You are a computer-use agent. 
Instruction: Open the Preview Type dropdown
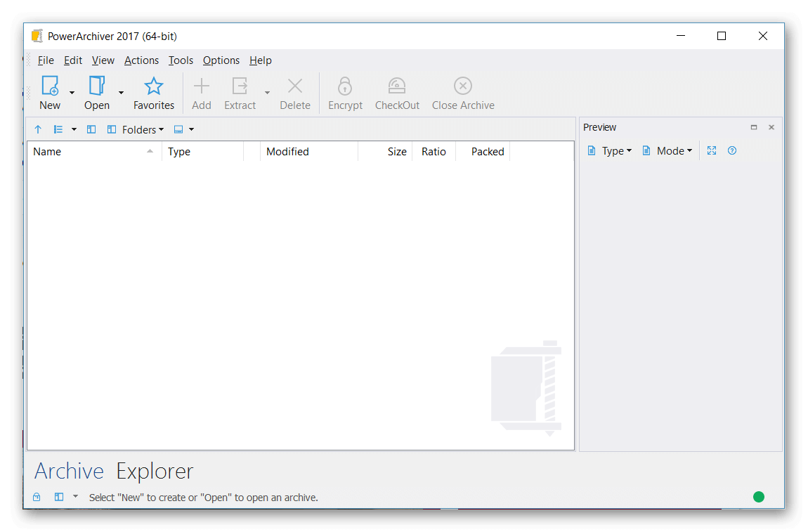click(610, 150)
